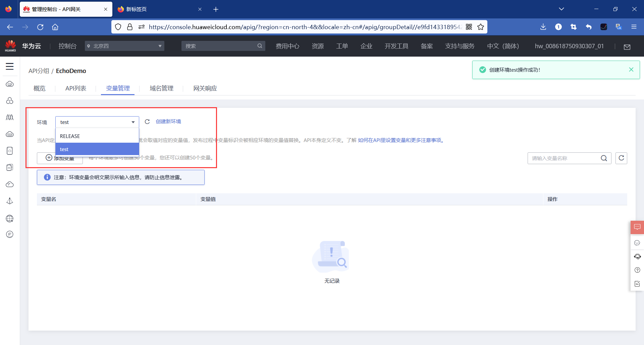The height and width of the screenshot is (345, 644).
Task: Open the help question-mark icon
Action: (x=637, y=270)
